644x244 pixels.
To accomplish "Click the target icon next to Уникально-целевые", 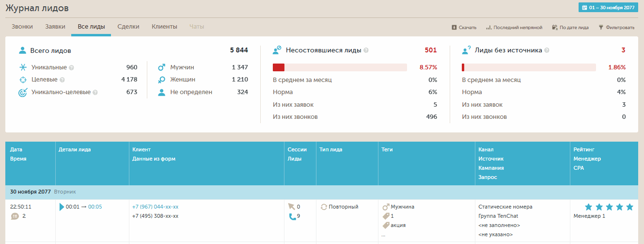I will pos(22,92).
